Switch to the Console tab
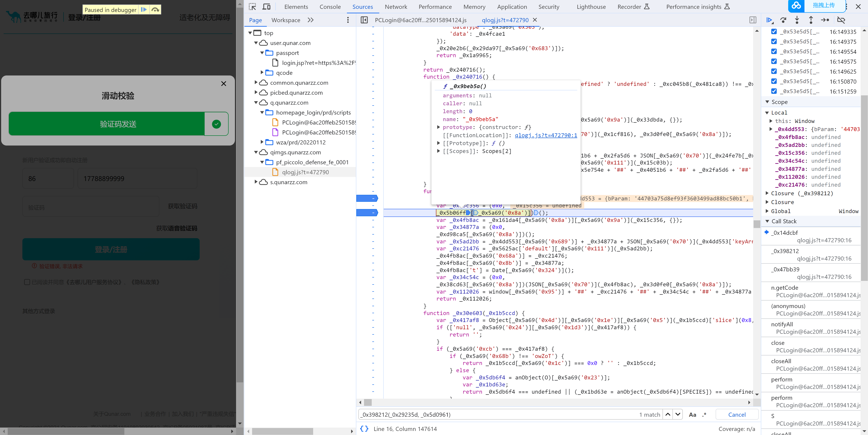Viewport: 868px width, 435px height. 330,7
